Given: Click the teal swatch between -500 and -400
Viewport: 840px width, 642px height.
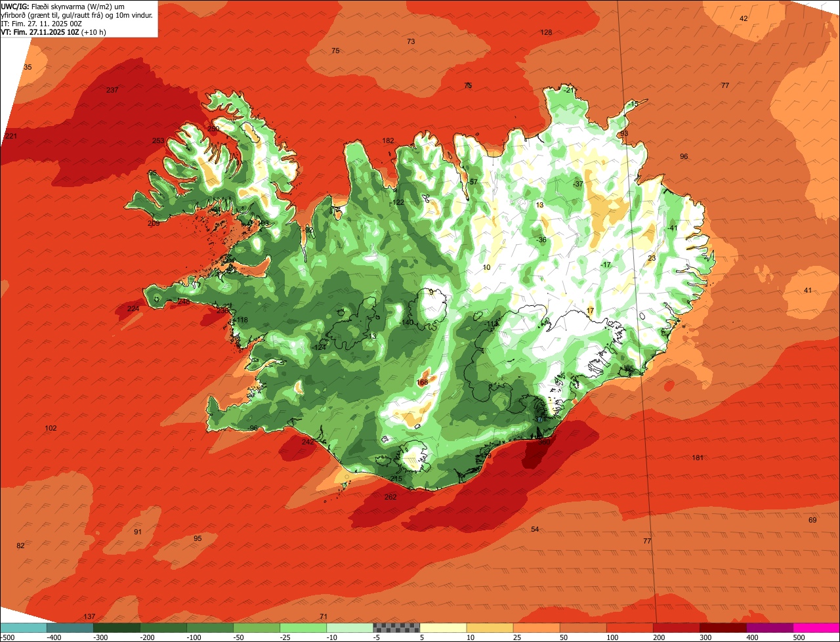Looking at the screenshot, I should point(23,628).
